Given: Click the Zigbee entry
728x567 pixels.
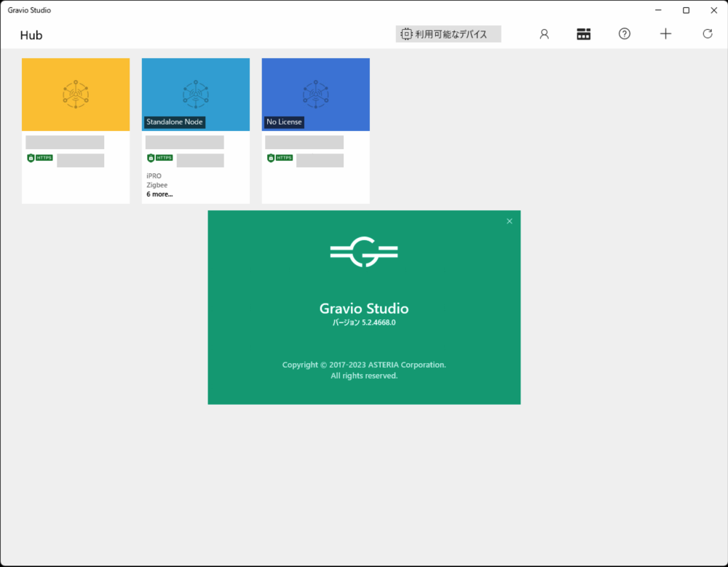Looking at the screenshot, I should (x=157, y=185).
